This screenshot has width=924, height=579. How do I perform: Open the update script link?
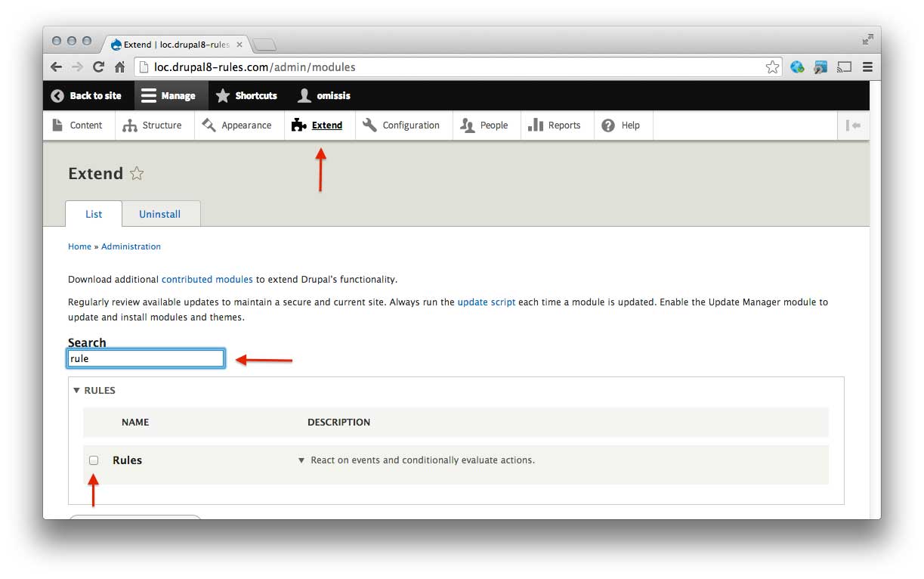click(x=487, y=302)
